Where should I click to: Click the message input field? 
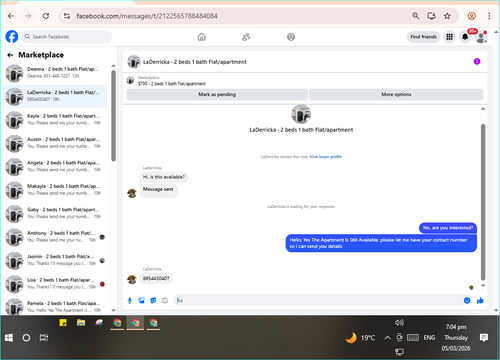coord(318,301)
